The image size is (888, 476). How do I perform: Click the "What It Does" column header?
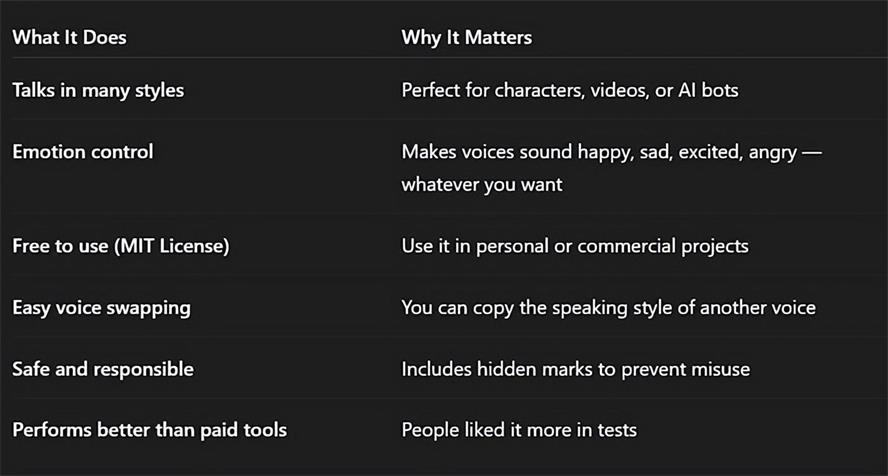(x=69, y=38)
